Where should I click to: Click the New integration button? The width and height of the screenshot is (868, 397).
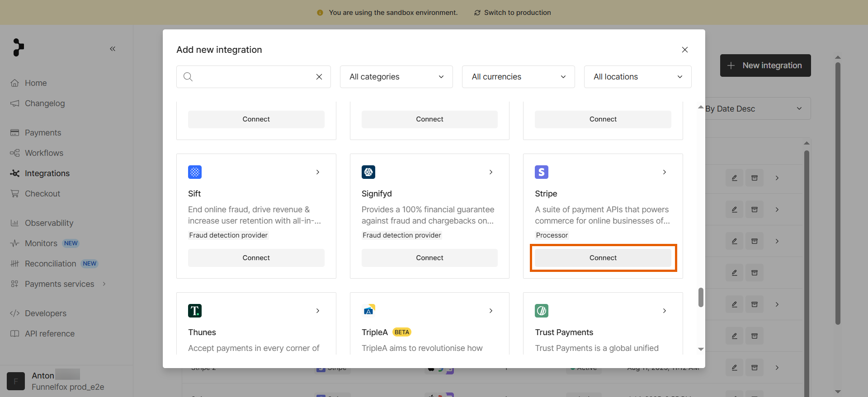tap(765, 65)
